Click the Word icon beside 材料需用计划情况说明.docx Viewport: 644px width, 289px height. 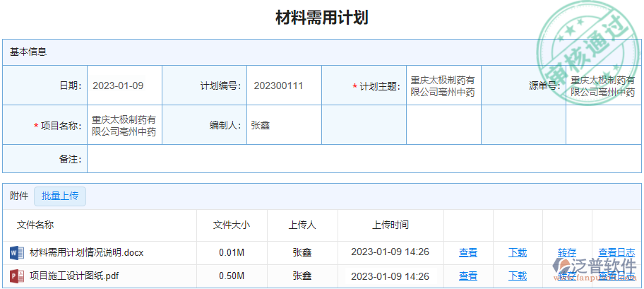point(17,252)
